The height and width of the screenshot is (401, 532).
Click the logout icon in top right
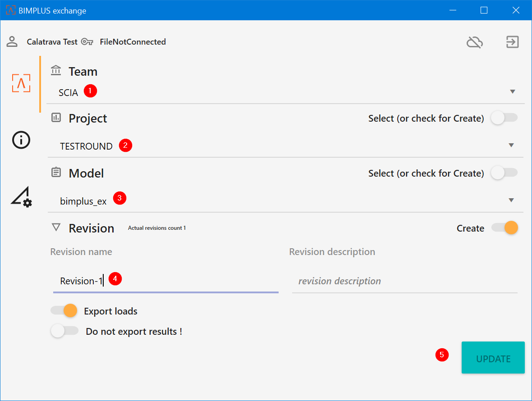click(512, 42)
